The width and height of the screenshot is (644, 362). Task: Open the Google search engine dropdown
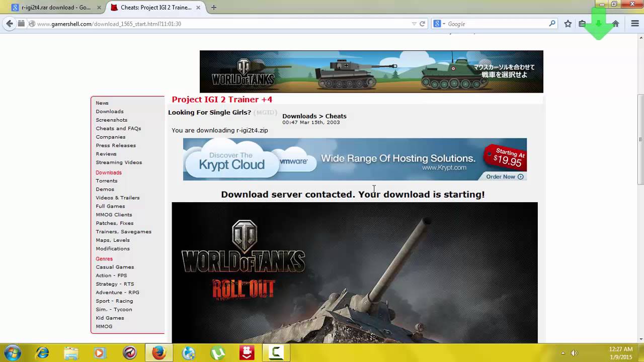point(440,24)
